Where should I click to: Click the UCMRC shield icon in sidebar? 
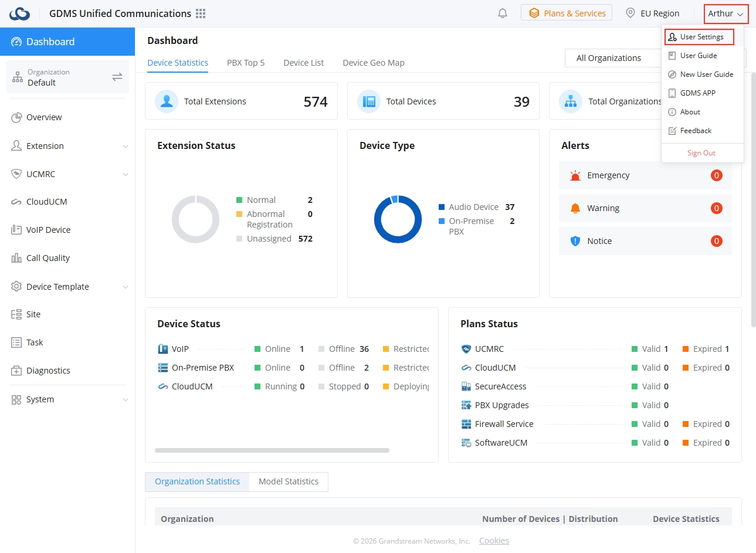click(16, 174)
